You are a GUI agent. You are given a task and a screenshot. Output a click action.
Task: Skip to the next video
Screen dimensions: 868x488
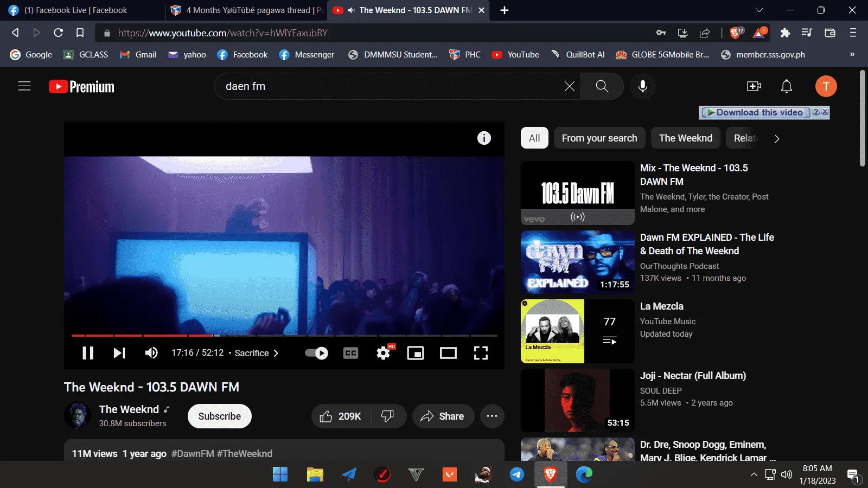pyautogui.click(x=119, y=353)
